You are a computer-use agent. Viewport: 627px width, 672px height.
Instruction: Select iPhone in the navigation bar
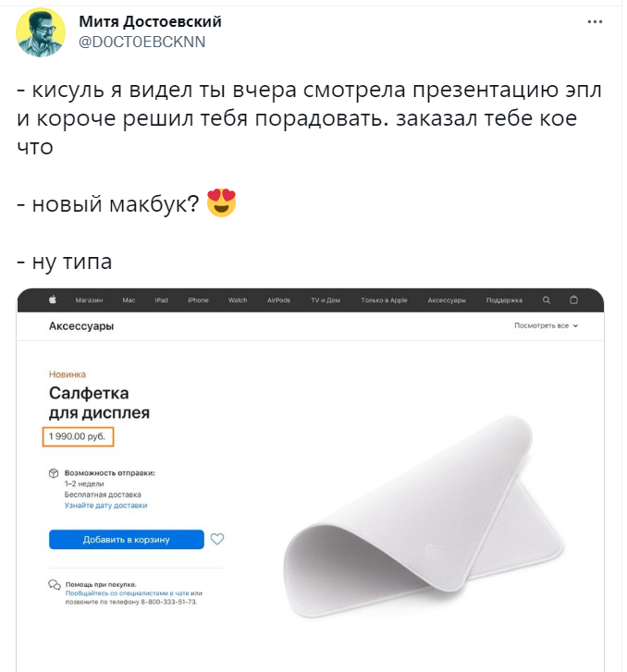(x=198, y=300)
